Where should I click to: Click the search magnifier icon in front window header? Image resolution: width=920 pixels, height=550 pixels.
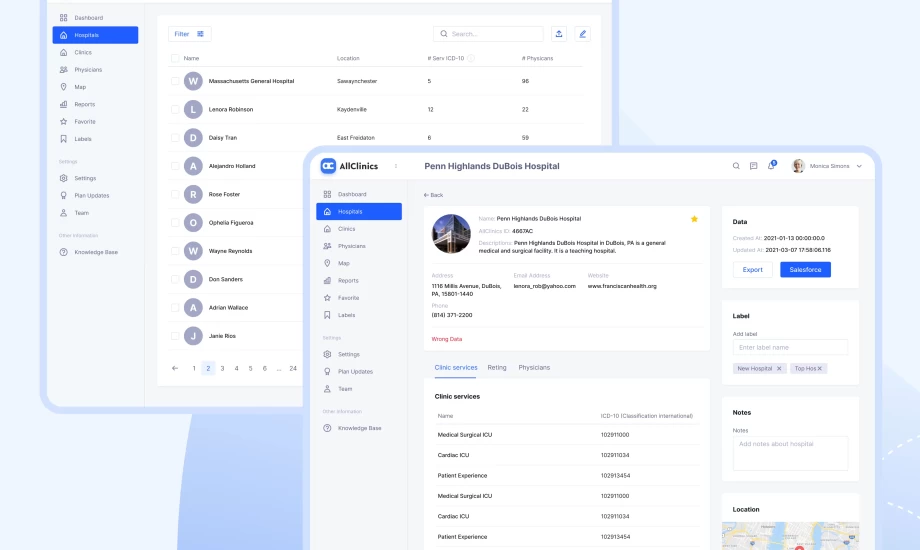click(736, 166)
